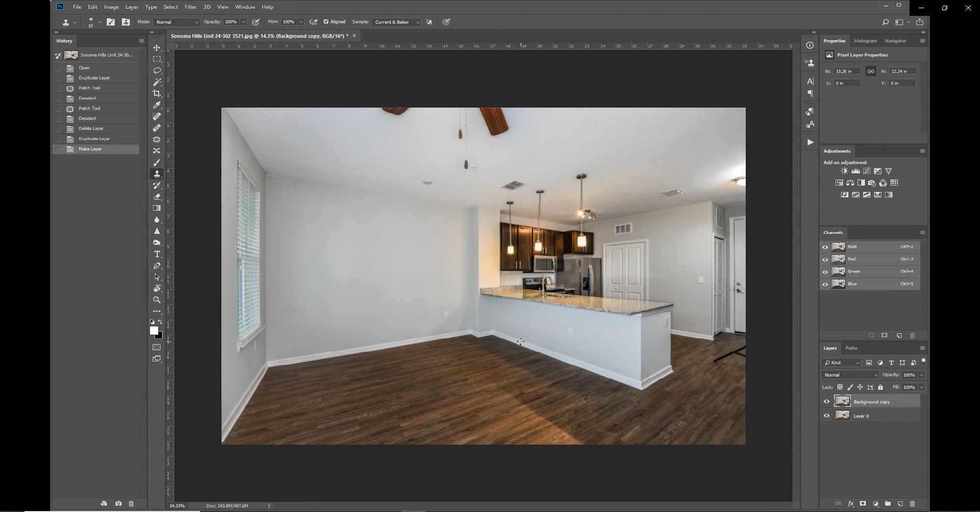Select the Move tool
This screenshot has height=512, width=980.
tap(157, 47)
